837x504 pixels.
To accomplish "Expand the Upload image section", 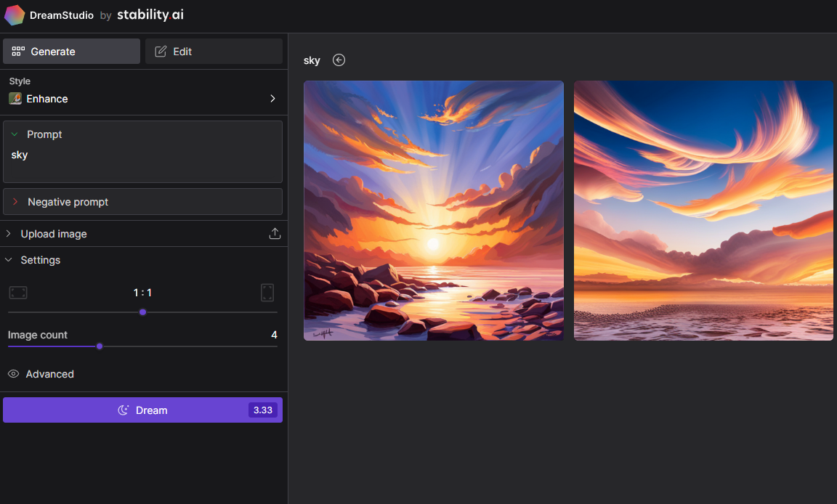I will click(8, 233).
